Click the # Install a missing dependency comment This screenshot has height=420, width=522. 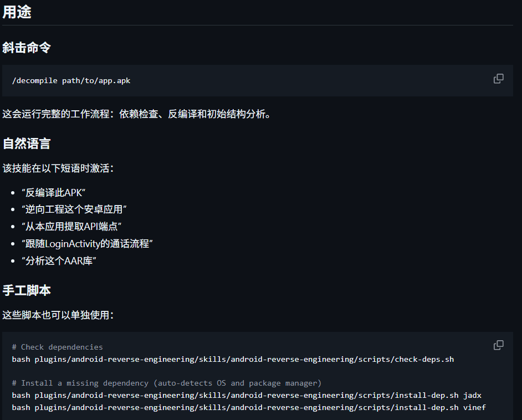pyautogui.click(x=167, y=383)
